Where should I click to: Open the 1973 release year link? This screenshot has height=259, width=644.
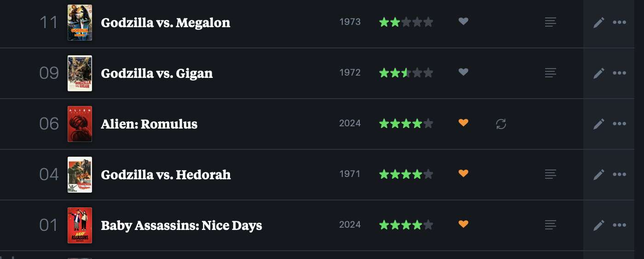point(350,22)
